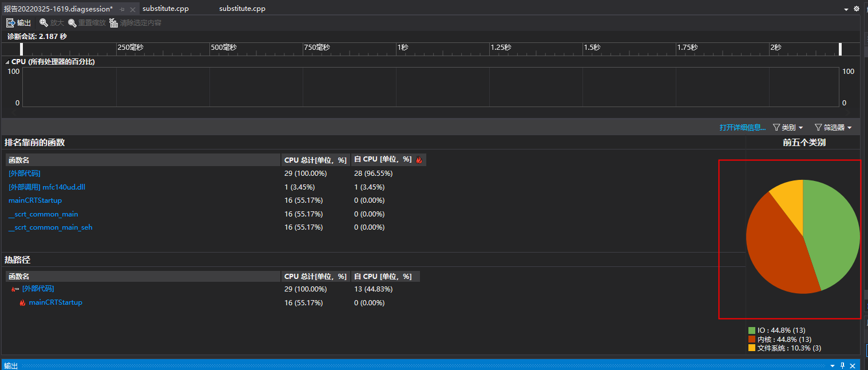
Task: Click the flame icon in 自 CPU header
Action: pyautogui.click(x=419, y=160)
